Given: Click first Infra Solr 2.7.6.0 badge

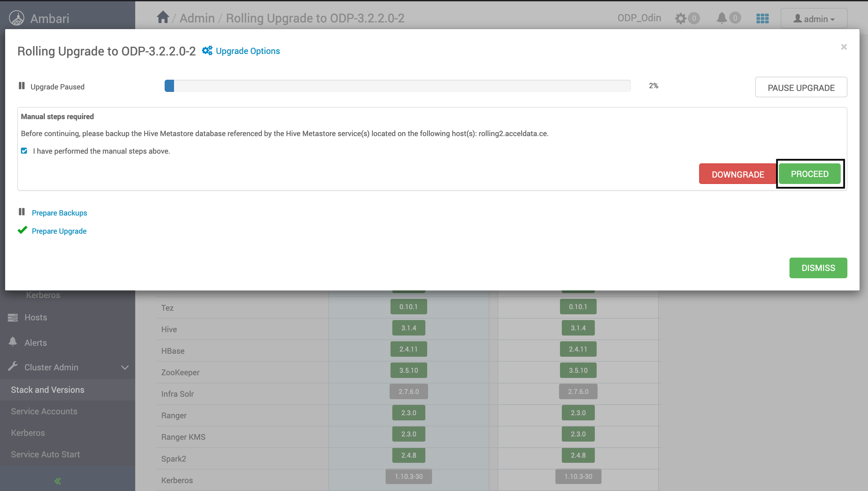Looking at the screenshot, I should [408, 392].
